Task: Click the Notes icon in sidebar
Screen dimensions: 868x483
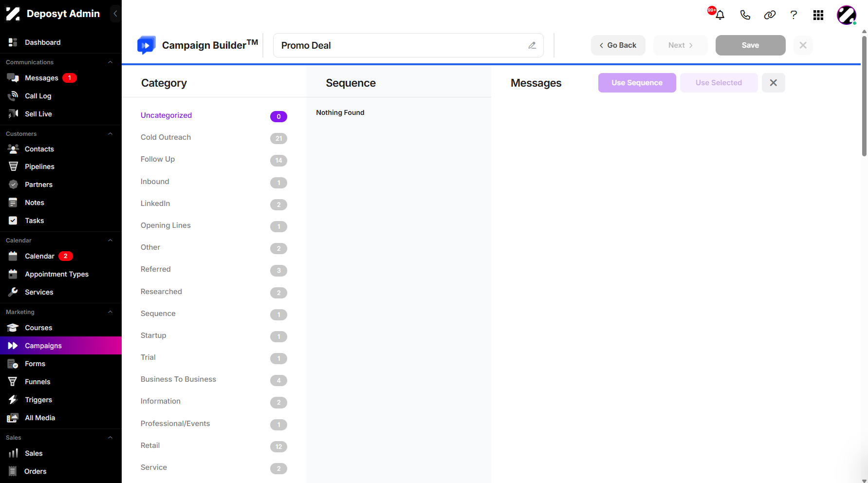Action: tap(13, 203)
